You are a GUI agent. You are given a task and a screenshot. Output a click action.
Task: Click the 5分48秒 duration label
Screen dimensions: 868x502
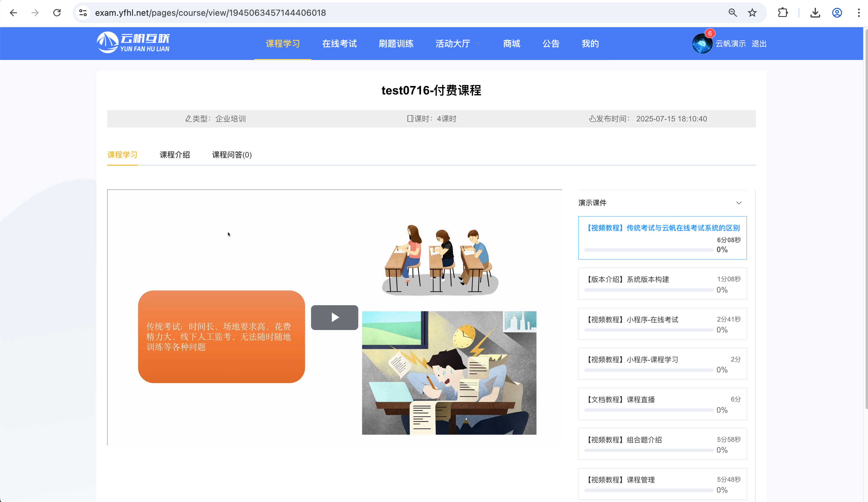(x=728, y=479)
